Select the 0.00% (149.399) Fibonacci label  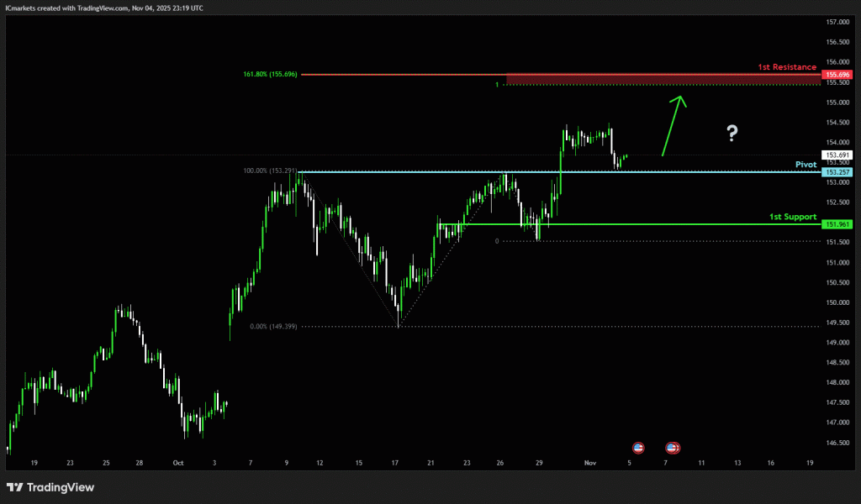click(273, 327)
